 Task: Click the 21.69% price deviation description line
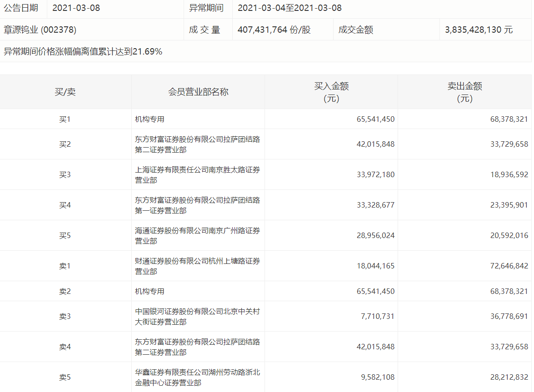pos(83,52)
